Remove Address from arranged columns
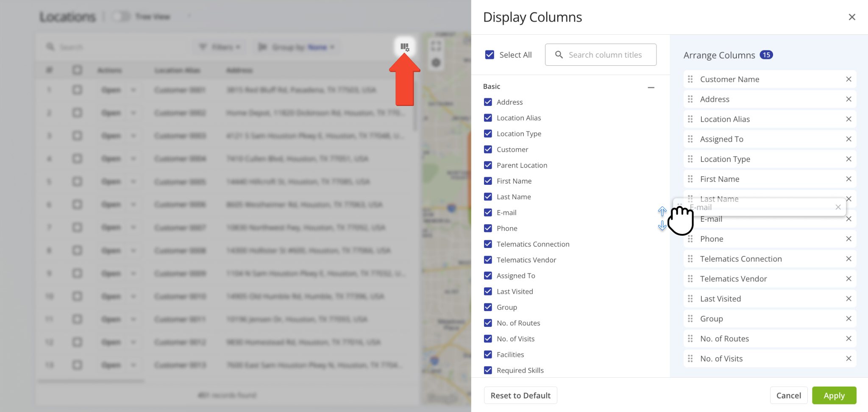Image resolution: width=868 pixels, height=412 pixels. click(849, 99)
